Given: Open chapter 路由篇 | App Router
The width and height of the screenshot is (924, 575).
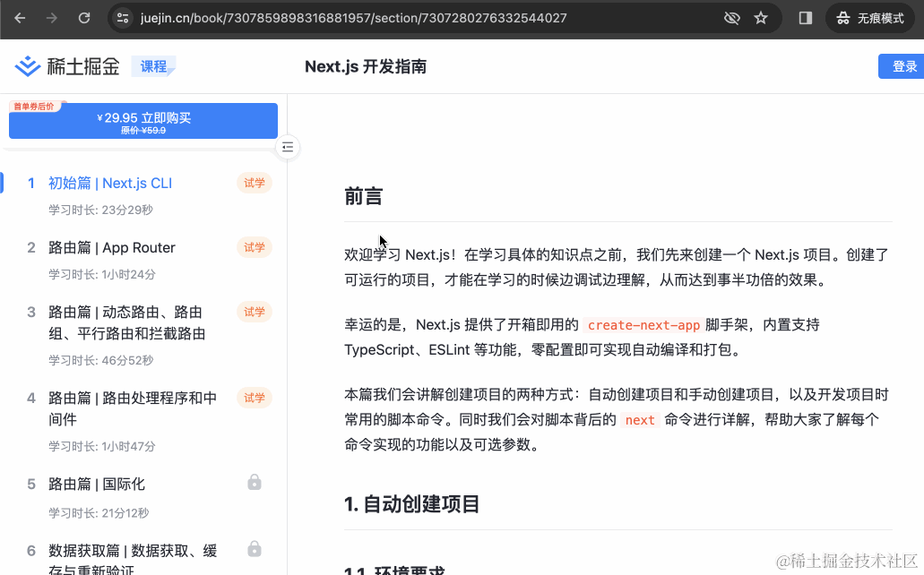Looking at the screenshot, I should tap(112, 247).
